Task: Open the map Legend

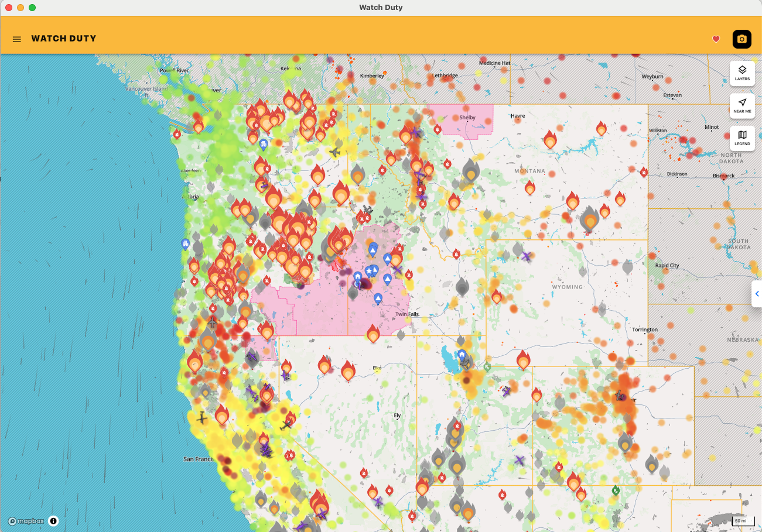Action: (x=742, y=138)
